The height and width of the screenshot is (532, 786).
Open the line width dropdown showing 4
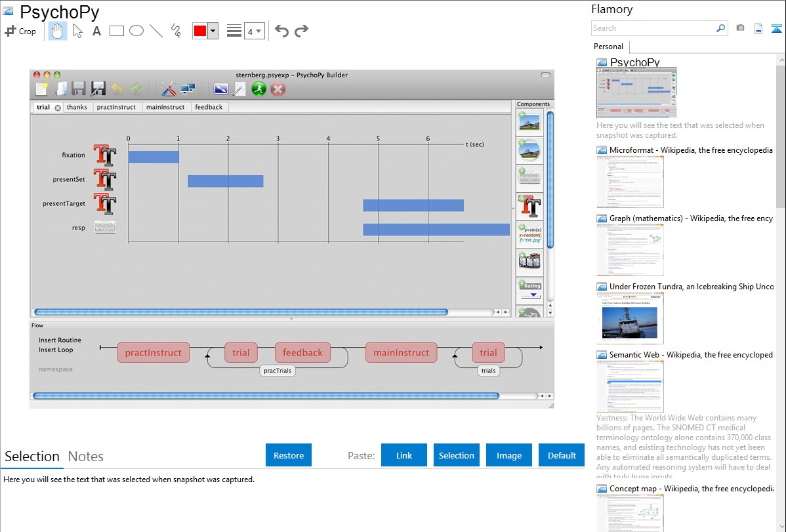point(254,31)
